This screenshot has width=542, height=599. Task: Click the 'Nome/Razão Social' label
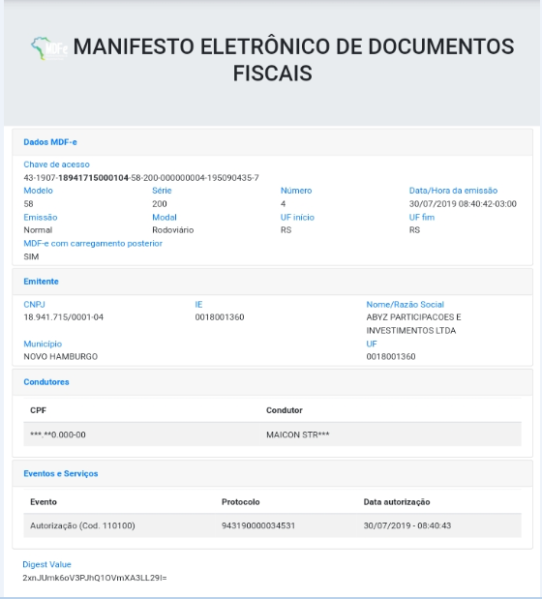405,304
